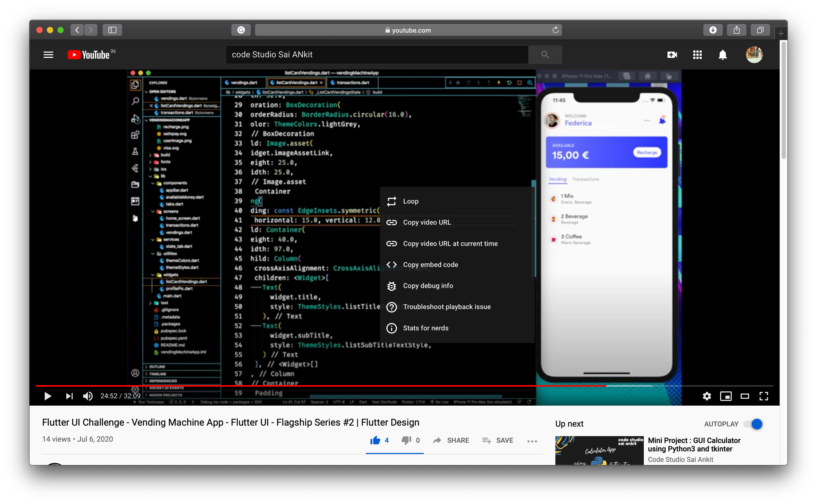This screenshot has height=504, width=817.
Task: Toggle Safari sidebar button
Action: (112, 30)
